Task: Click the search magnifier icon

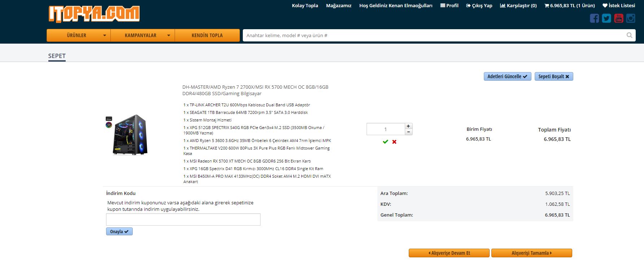Action: [629, 35]
